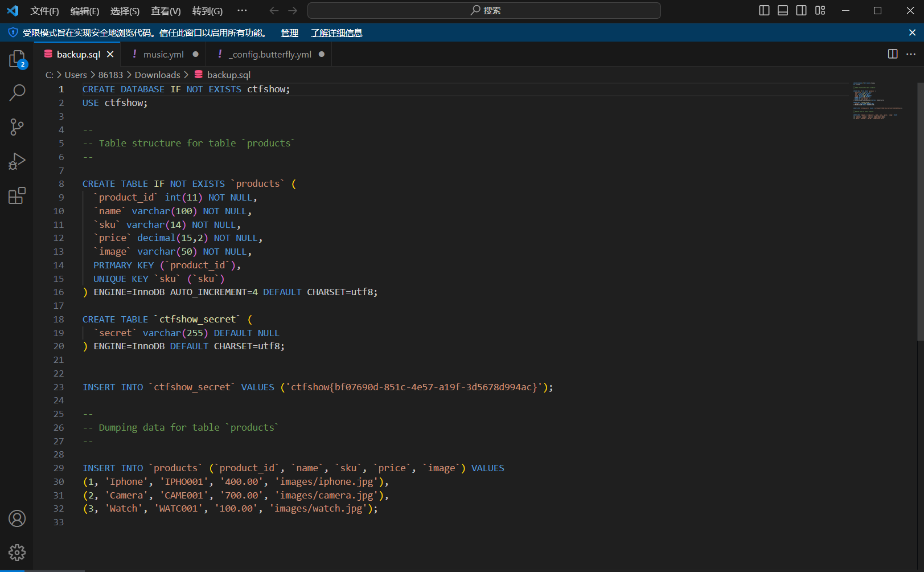This screenshot has height=572, width=924.
Task: Click the ctfshow{bf07690d...} flag string
Action: click(x=414, y=387)
